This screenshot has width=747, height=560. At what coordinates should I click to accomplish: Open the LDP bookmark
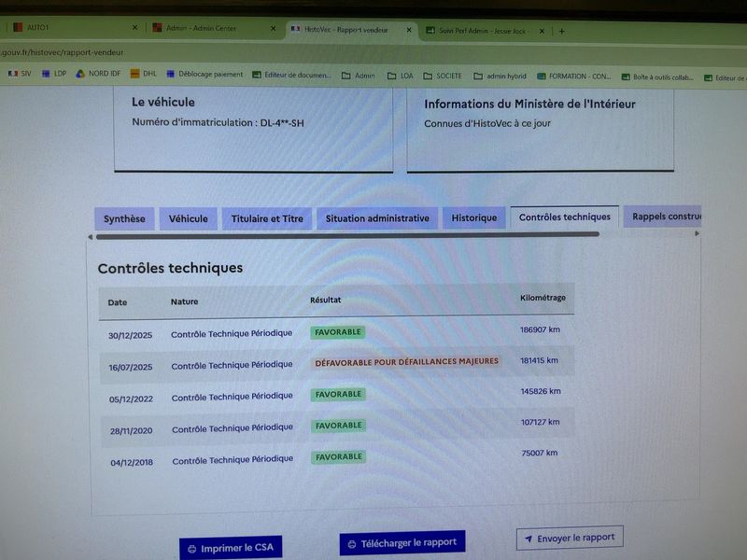54,74
